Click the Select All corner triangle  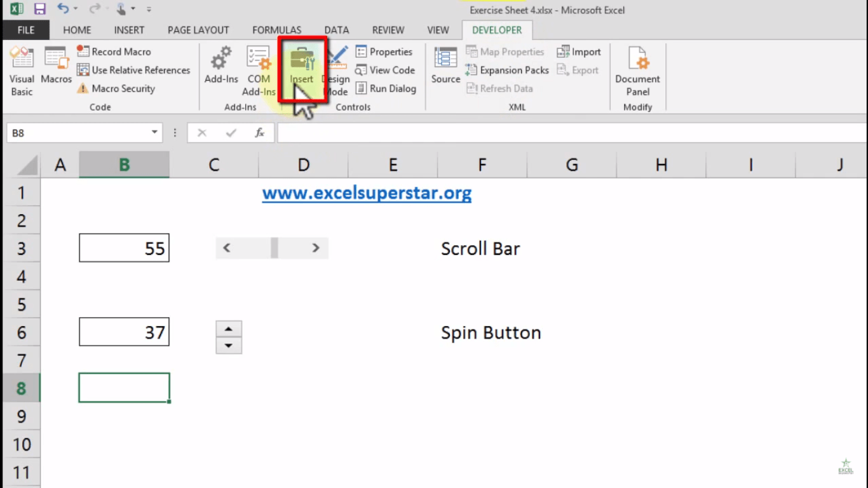coord(27,165)
